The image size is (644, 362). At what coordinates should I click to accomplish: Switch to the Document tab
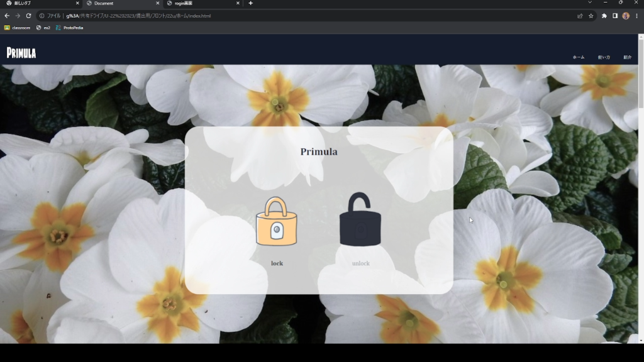tap(122, 3)
